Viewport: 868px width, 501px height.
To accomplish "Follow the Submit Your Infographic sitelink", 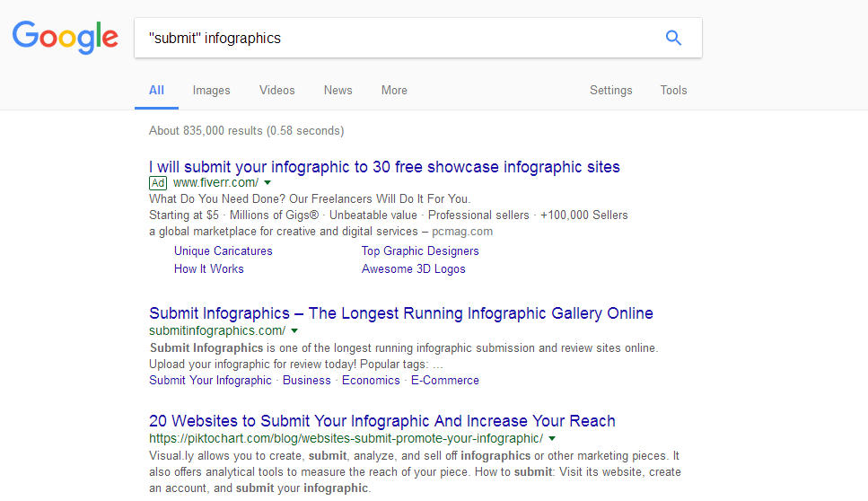I will (x=210, y=381).
